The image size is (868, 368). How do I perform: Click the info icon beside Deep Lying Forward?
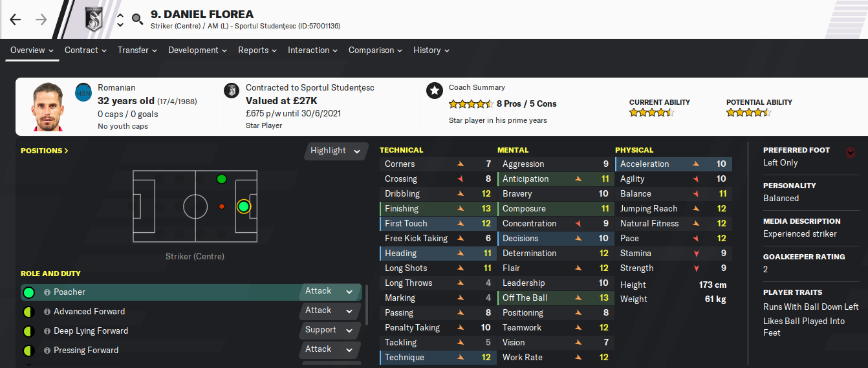(x=47, y=331)
